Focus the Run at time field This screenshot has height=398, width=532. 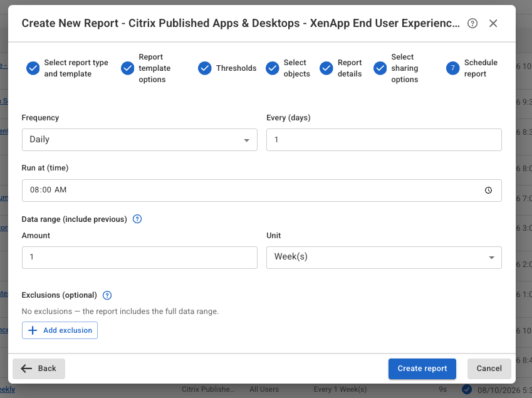click(261, 191)
